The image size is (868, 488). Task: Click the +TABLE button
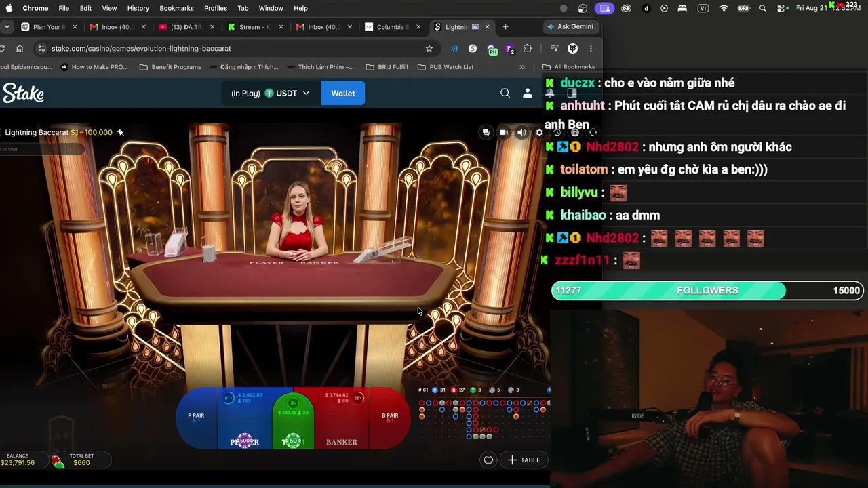tap(524, 460)
